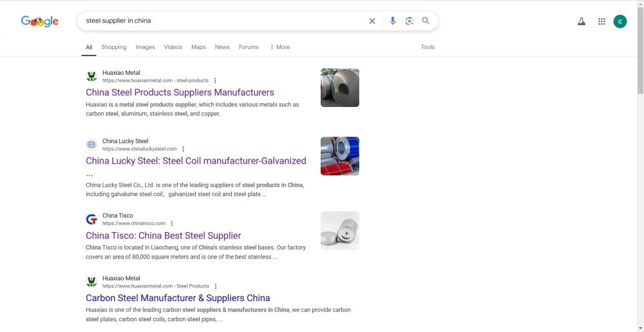644x332 pixels.
Task: Open the Google account avatar
Action: [x=620, y=21]
